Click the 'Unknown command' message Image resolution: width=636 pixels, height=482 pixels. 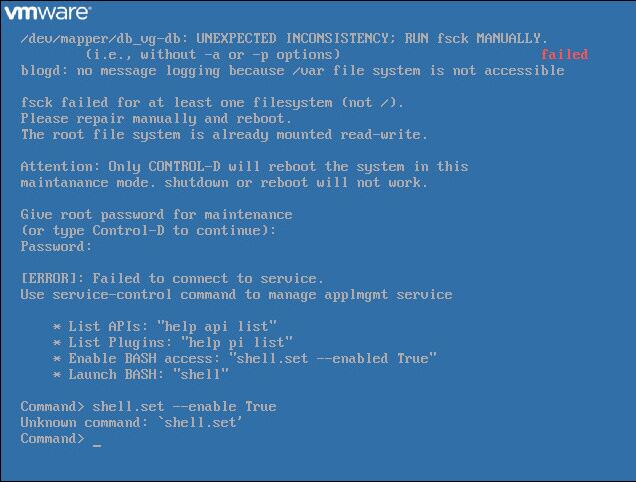click(x=131, y=423)
